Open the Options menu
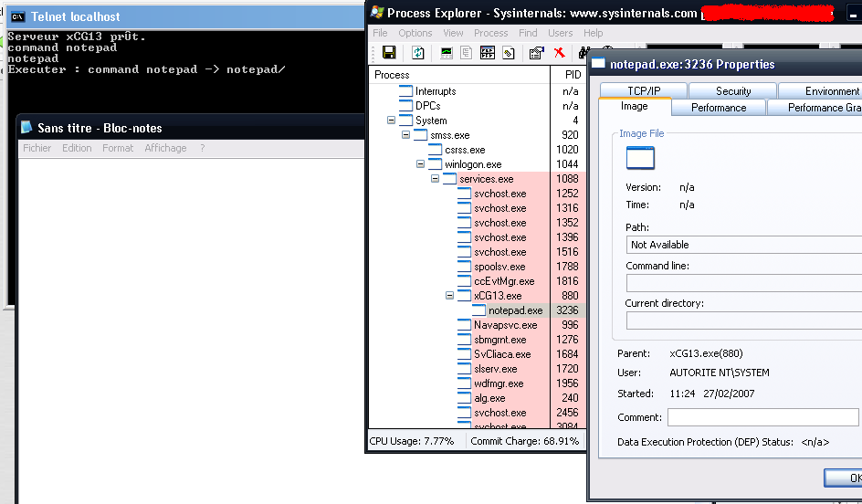The image size is (862, 504). point(415,33)
